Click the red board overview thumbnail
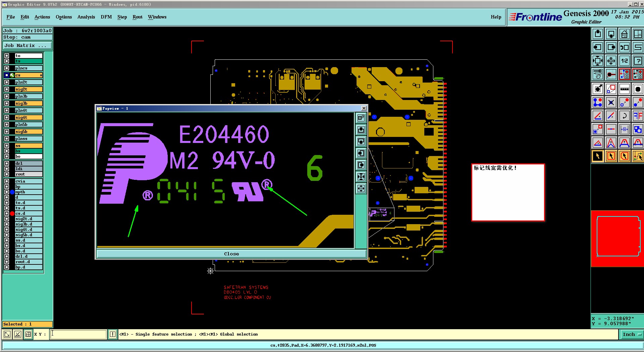Viewport: 644px width, 352px height. click(617, 239)
